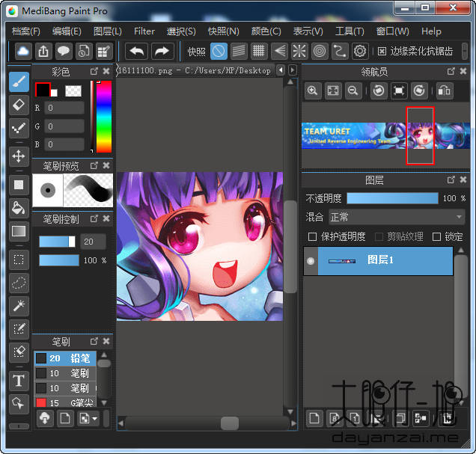The height and width of the screenshot is (454, 476).
Task: Rotate canvas right in Navigator
Action: coord(419,91)
